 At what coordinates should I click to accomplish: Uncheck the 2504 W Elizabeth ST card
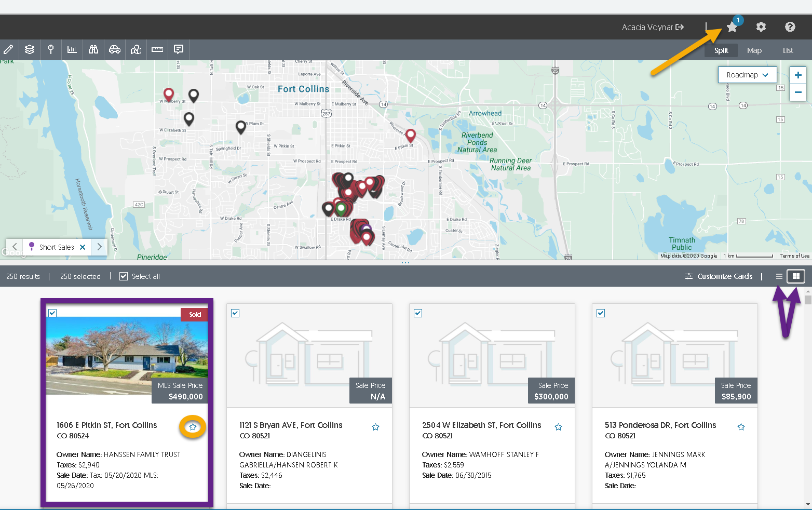[x=418, y=313]
